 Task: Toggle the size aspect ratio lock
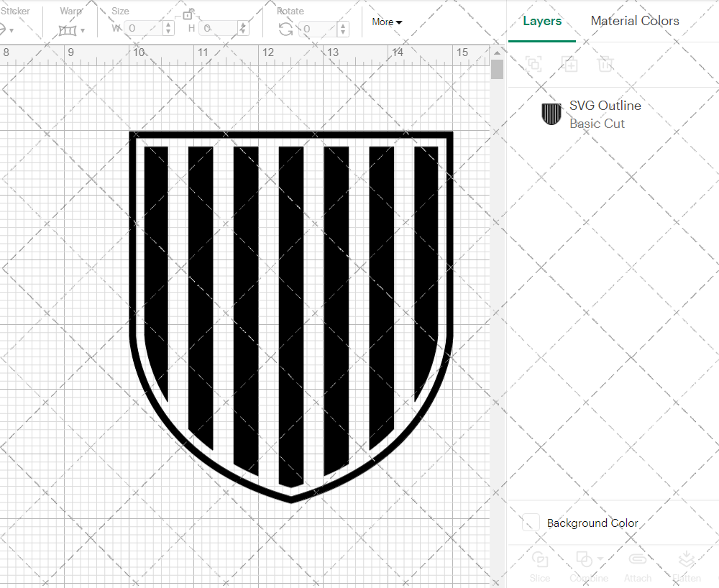coord(188,14)
